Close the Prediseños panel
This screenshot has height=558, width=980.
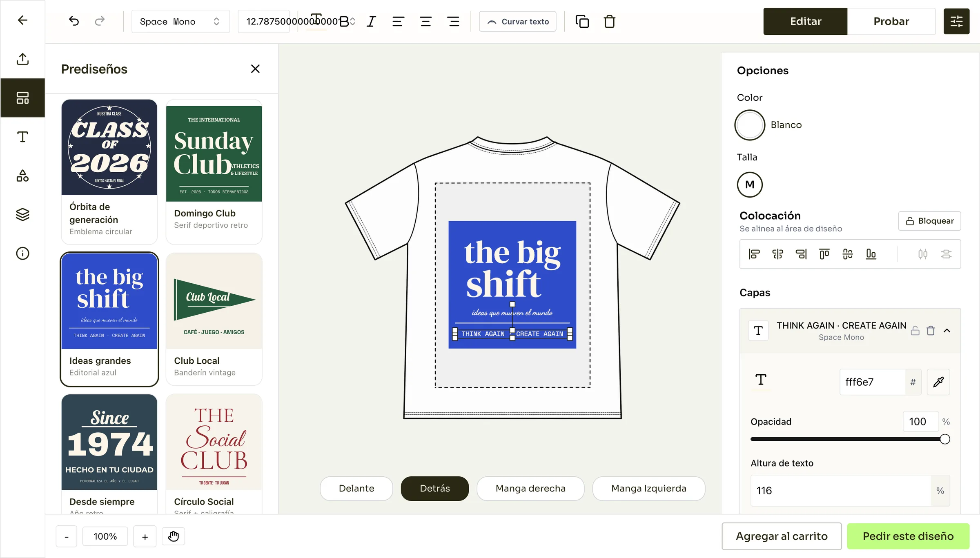coord(255,69)
